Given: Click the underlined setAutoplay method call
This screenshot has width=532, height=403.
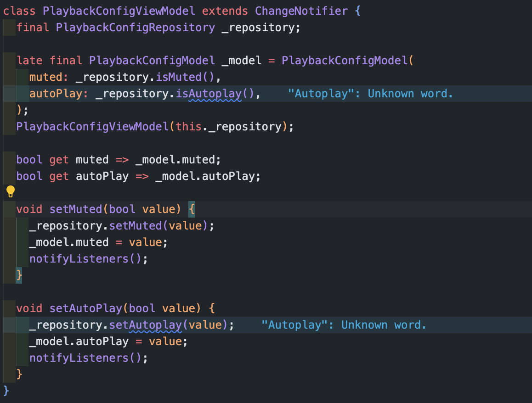Looking at the screenshot, I should [x=145, y=325].
